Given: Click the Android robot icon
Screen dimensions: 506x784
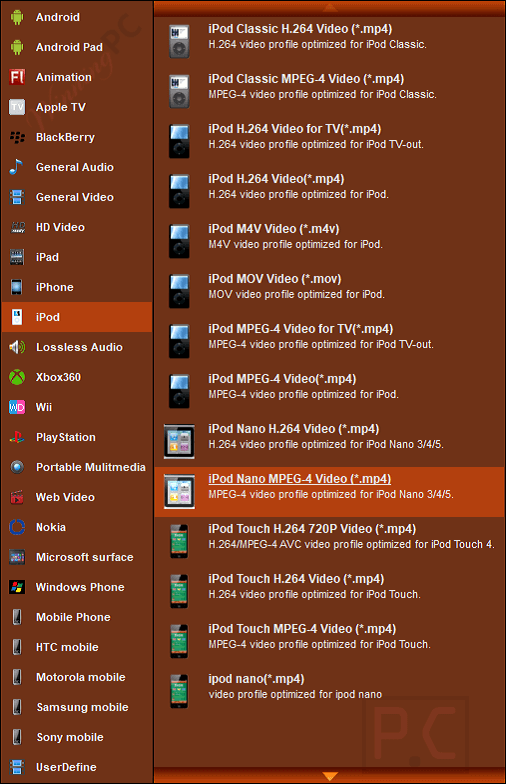Looking at the screenshot, I should (17, 17).
